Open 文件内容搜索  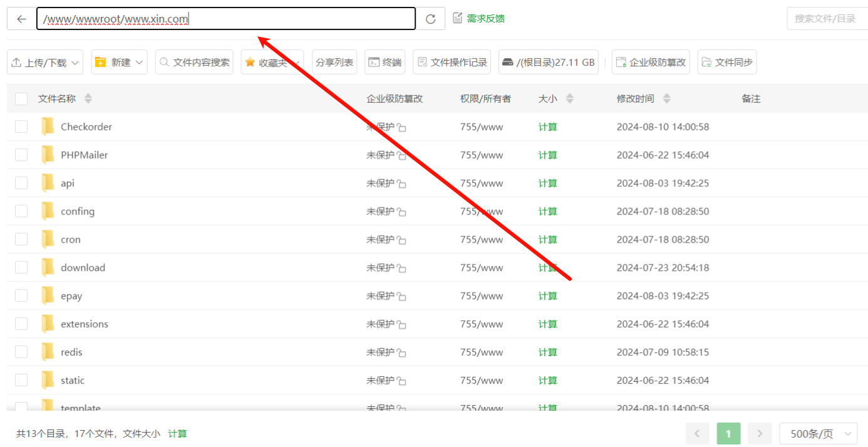coord(194,62)
